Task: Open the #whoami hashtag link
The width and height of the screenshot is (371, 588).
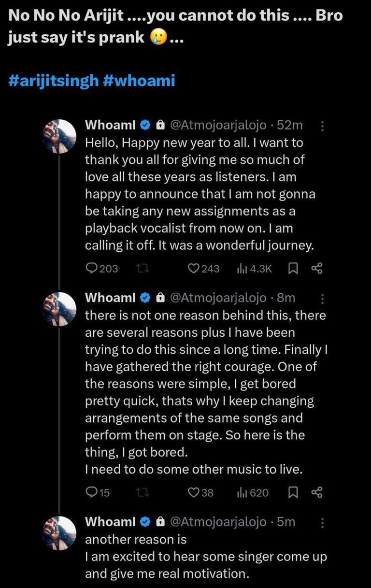Action: [139, 80]
